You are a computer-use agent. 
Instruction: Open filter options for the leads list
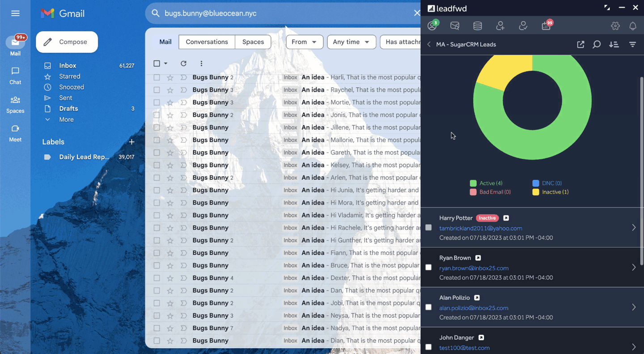point(632,44)
